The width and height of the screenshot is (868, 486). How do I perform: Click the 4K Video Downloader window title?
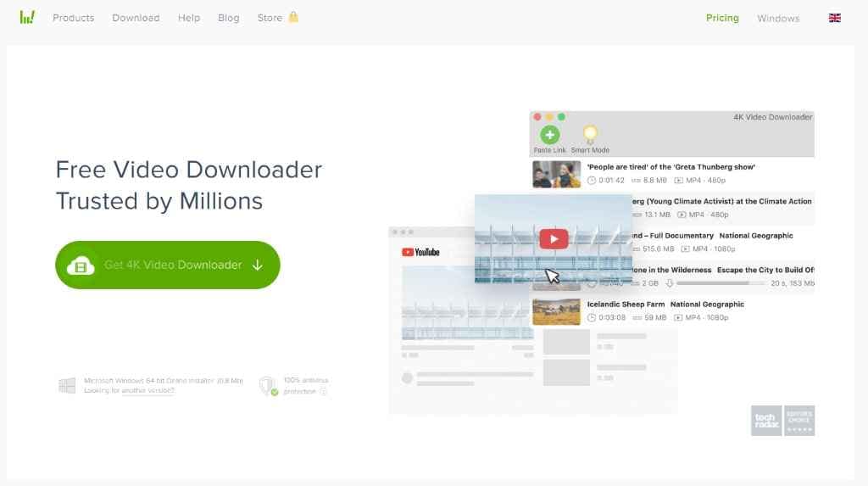coord(773,117)
